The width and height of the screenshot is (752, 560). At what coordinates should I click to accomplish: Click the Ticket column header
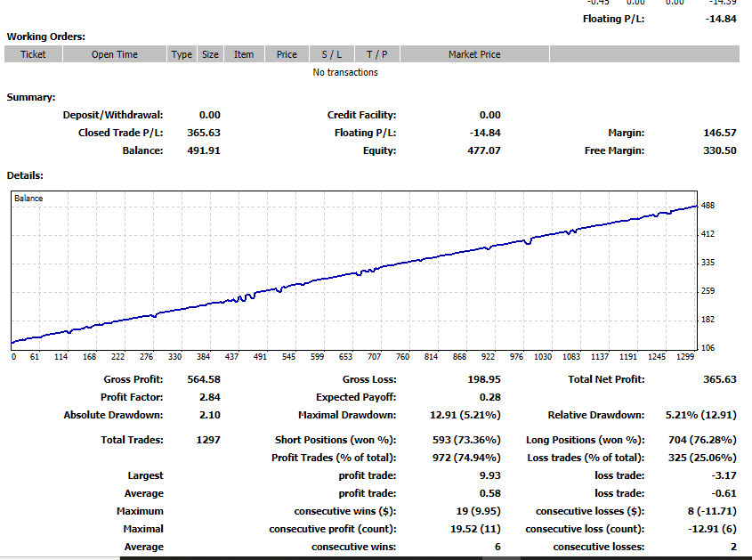pos(33,54)
